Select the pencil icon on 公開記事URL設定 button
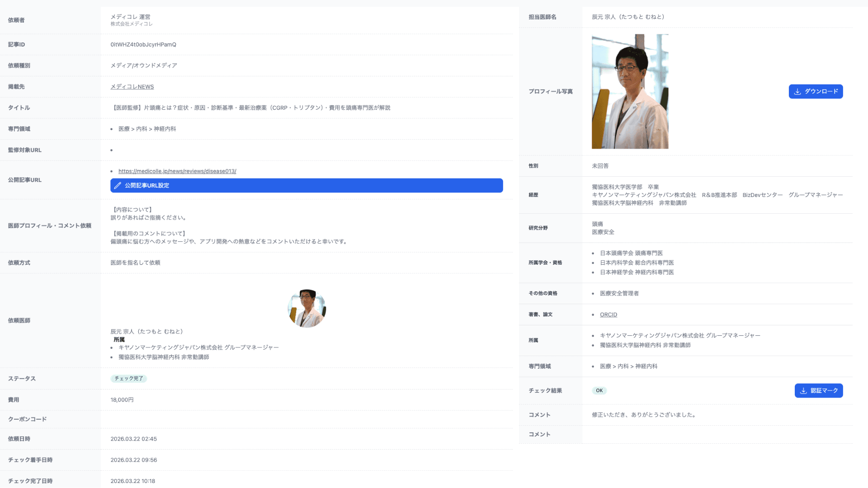This screenshot has height=488, width=868. [x=118, y=185]
